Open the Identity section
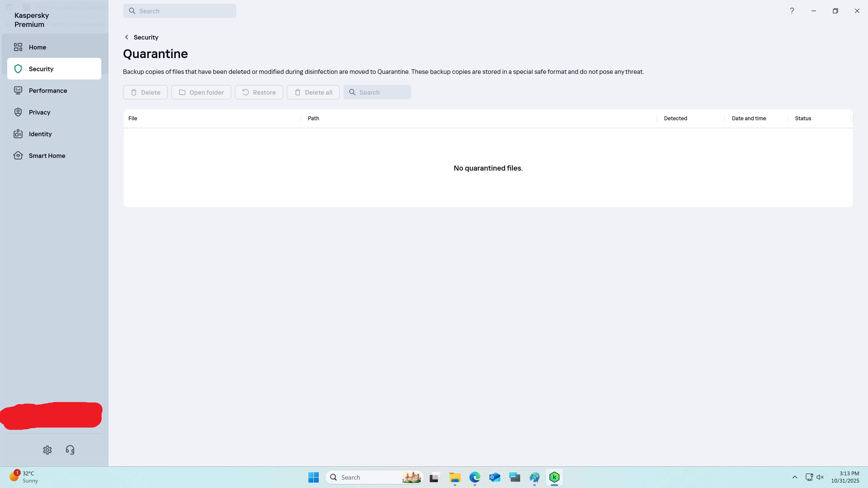Image resolution: width=868 pixels, height=488 pixels. tap(54, 134)
